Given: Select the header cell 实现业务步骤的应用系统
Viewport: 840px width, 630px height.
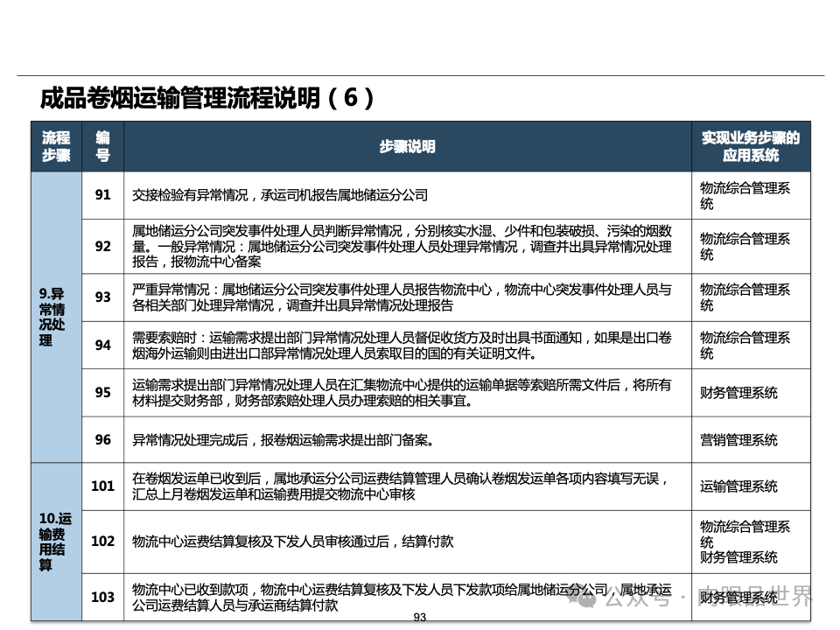Looking at the screenshot, I should coord(751,146).
